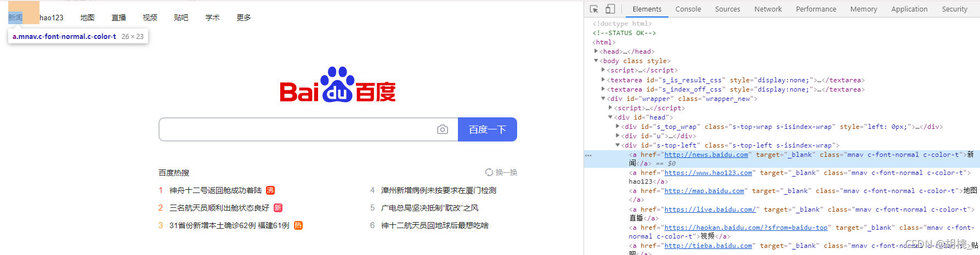Switch to the Network tab
The image size is (980, 255).
768,9
